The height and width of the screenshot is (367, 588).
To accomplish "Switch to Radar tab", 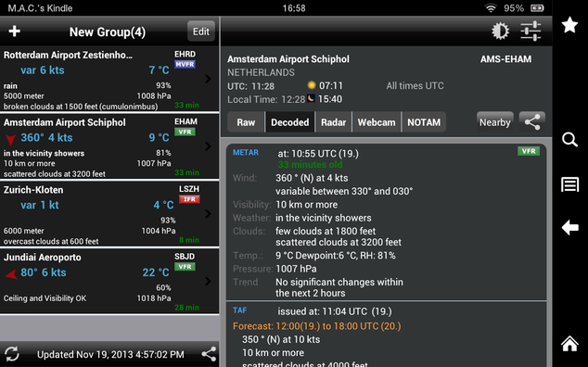I will 333,122.
